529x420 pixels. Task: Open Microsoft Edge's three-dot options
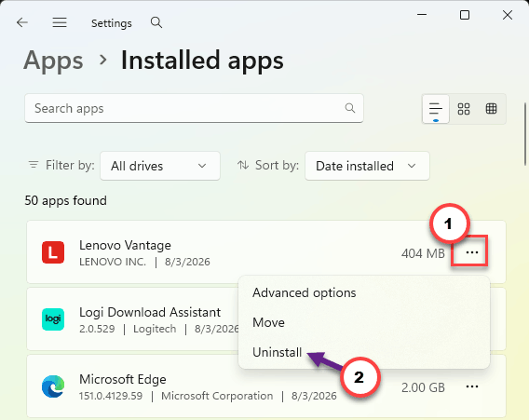tap(471, 386)
